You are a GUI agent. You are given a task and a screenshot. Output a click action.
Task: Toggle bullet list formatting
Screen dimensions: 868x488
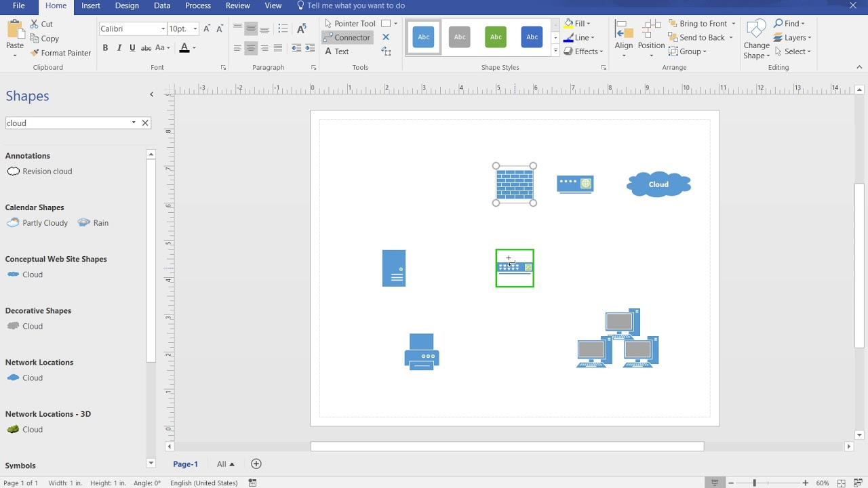coord(283,28)
